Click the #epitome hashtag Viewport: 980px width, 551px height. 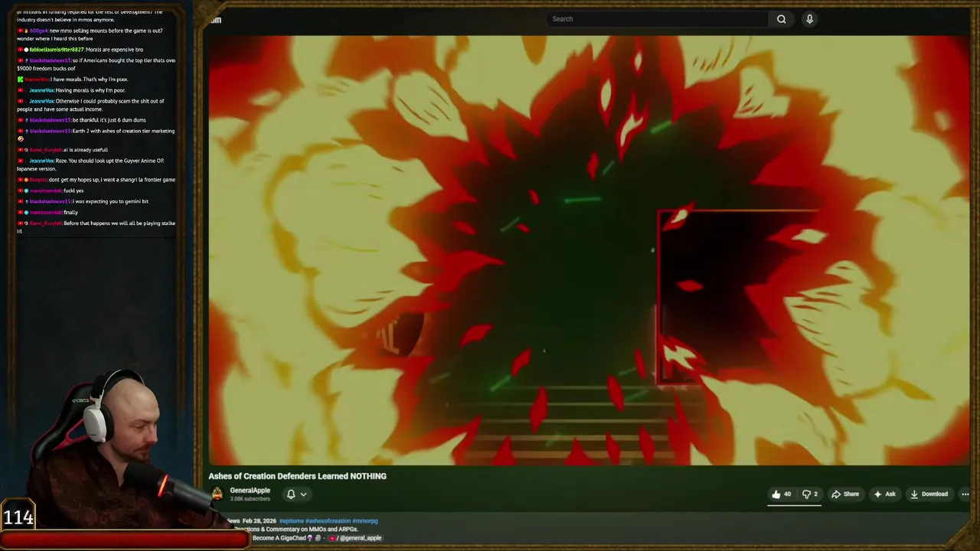point(291,521)
